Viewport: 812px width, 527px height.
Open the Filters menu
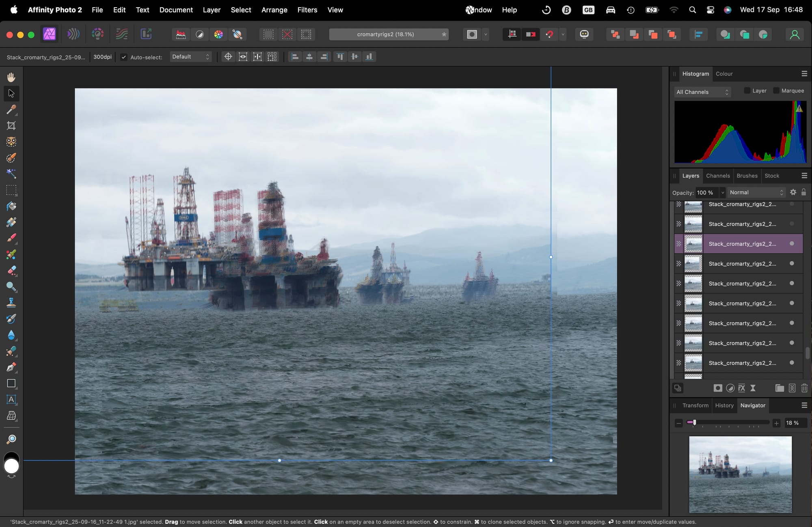(307, 10)
